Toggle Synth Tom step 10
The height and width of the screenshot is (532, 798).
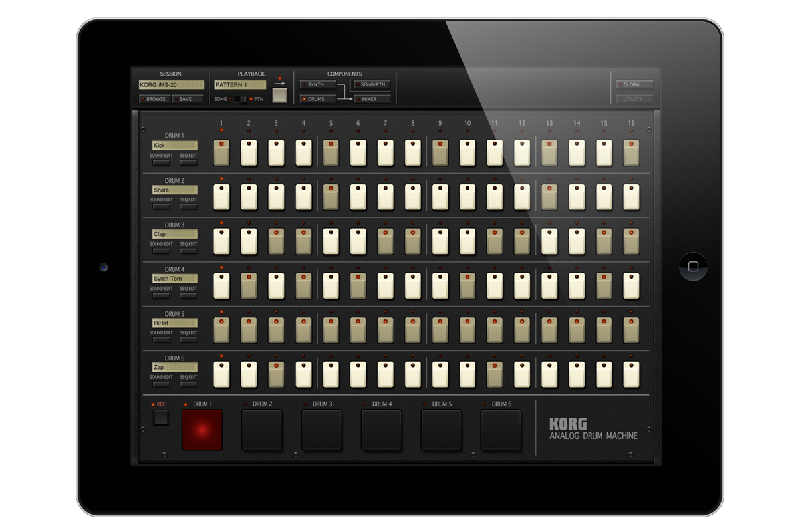(x=467, y=286)
